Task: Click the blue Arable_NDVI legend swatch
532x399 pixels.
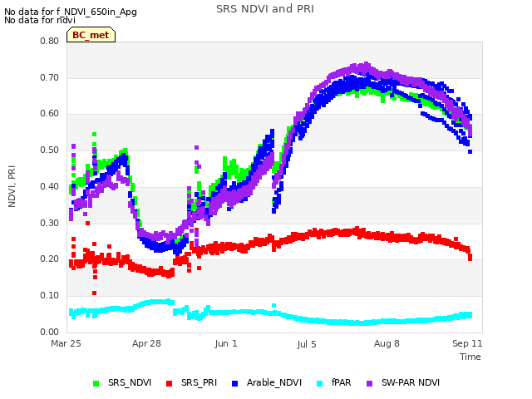Action: (234, 383)
